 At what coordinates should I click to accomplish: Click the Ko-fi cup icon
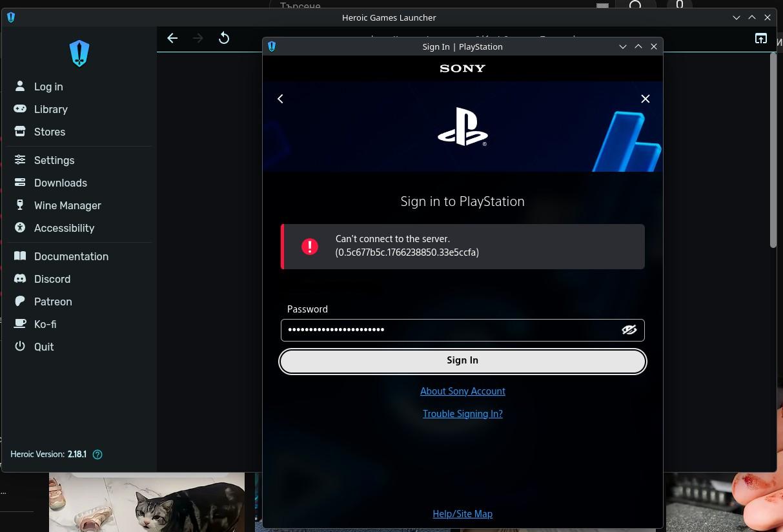20,323
